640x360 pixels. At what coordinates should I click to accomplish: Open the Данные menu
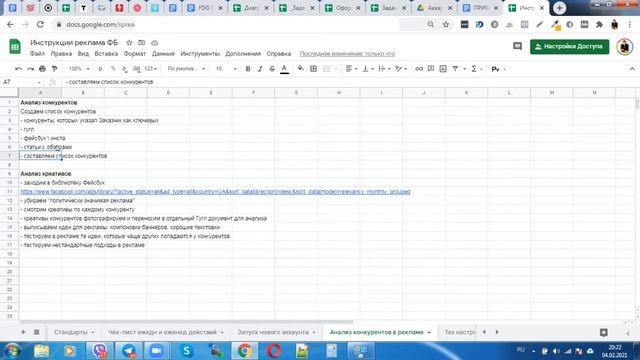163,54
